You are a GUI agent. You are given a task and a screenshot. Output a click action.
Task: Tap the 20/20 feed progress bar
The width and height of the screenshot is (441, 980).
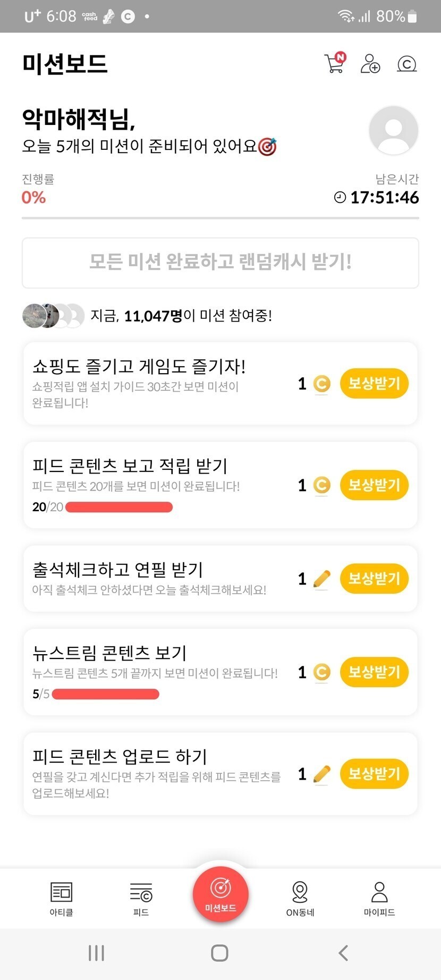tap(118, 507)
